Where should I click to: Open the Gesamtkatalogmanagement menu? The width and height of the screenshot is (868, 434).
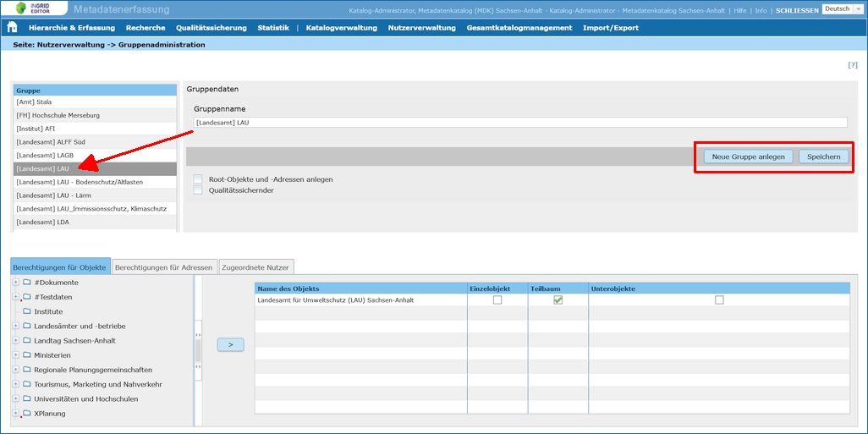click(519, 28)
